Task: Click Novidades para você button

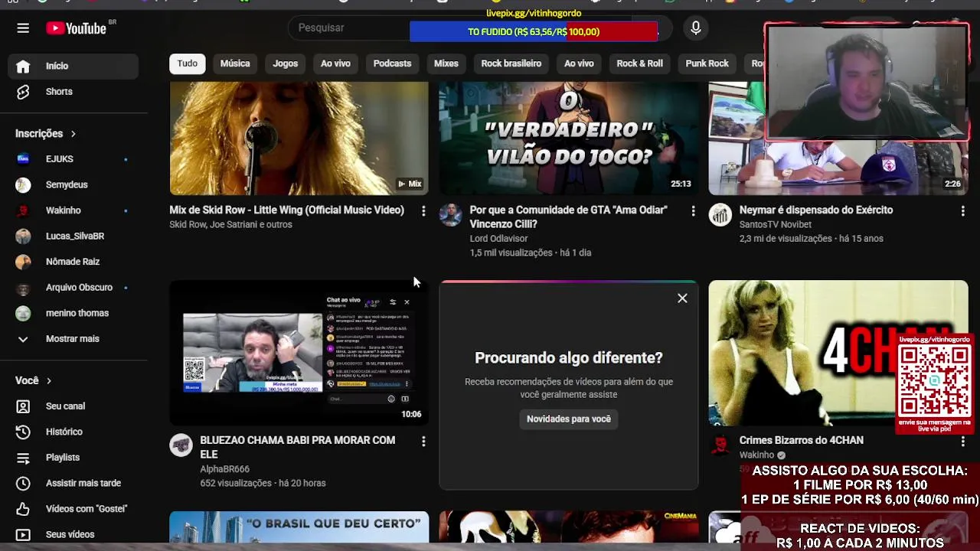Action: click(x=569, y=419)
